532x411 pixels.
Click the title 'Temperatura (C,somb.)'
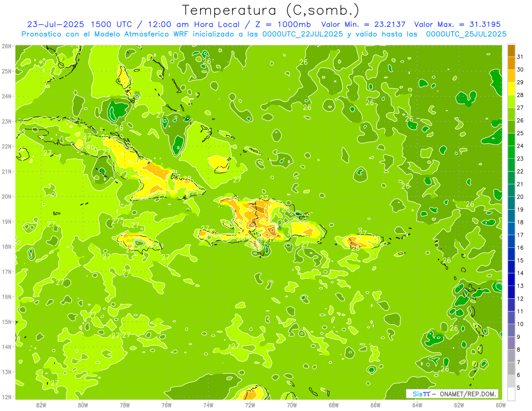pyautogui.click(x=271, y=10)
